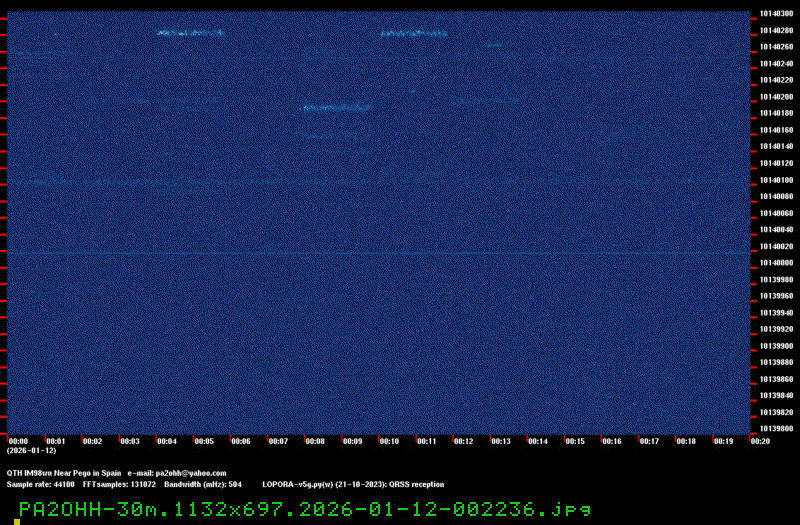Click the 10139960 frequency label
The image size is (800, 525).
pos(776,296)
